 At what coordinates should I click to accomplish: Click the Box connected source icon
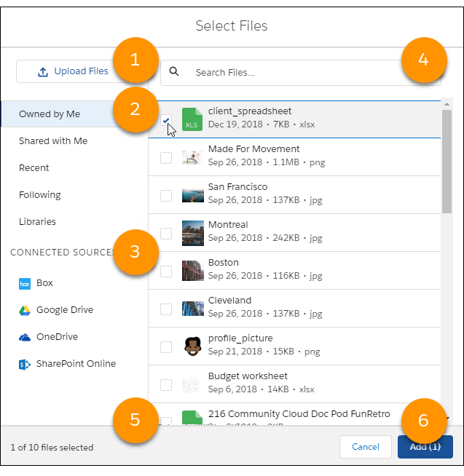click(x=25, y=284)
